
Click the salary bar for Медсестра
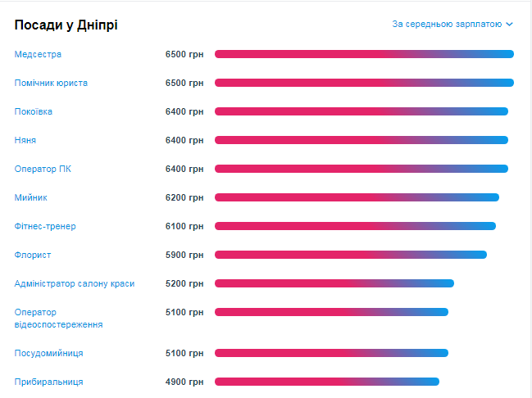364,54
